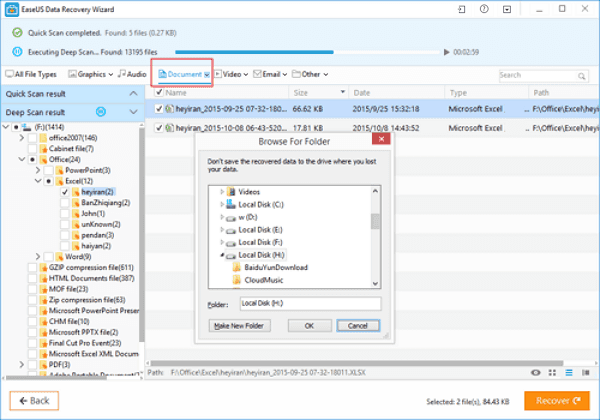Image resolution: width=600 pixels, height=420 pixels.
Task: Uncheck the heyiran_2015-10-08 file checkbox
Action: pyautogui.click(x=159, y=128)
